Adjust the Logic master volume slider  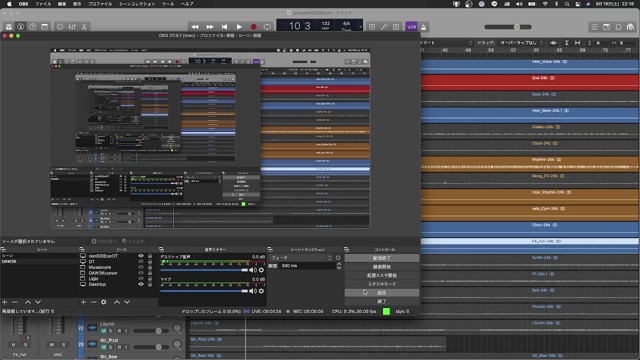point(508,27)
